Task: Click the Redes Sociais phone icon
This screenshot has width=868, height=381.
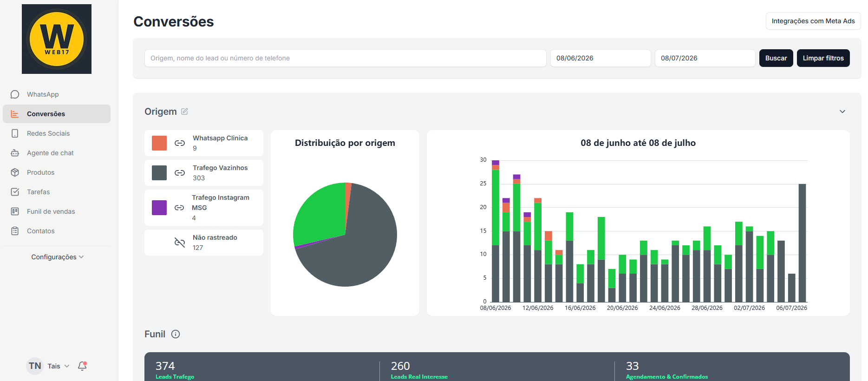Action: coord(15,133)
